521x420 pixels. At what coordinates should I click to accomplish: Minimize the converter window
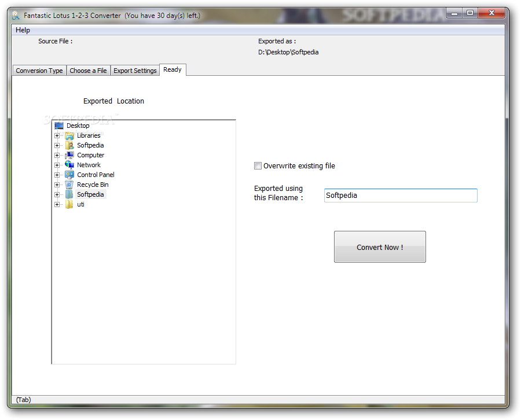point(454,13)
